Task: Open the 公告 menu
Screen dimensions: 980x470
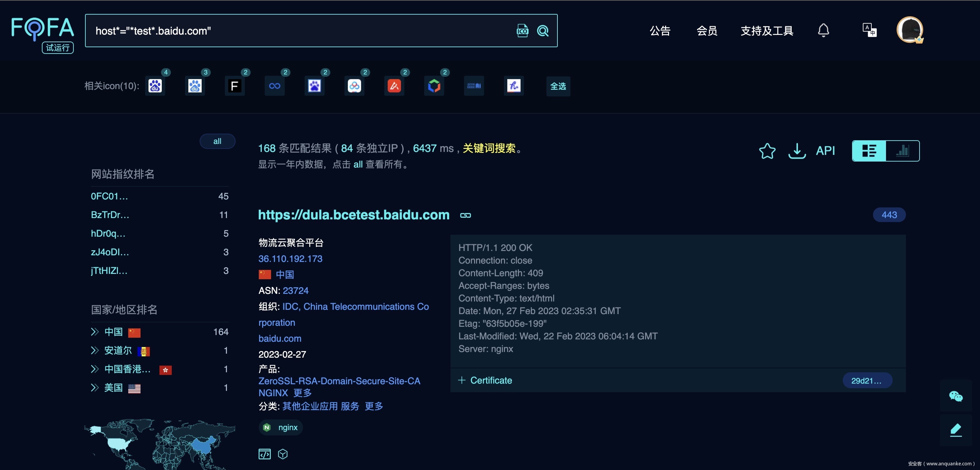Action: coord(660,31)
